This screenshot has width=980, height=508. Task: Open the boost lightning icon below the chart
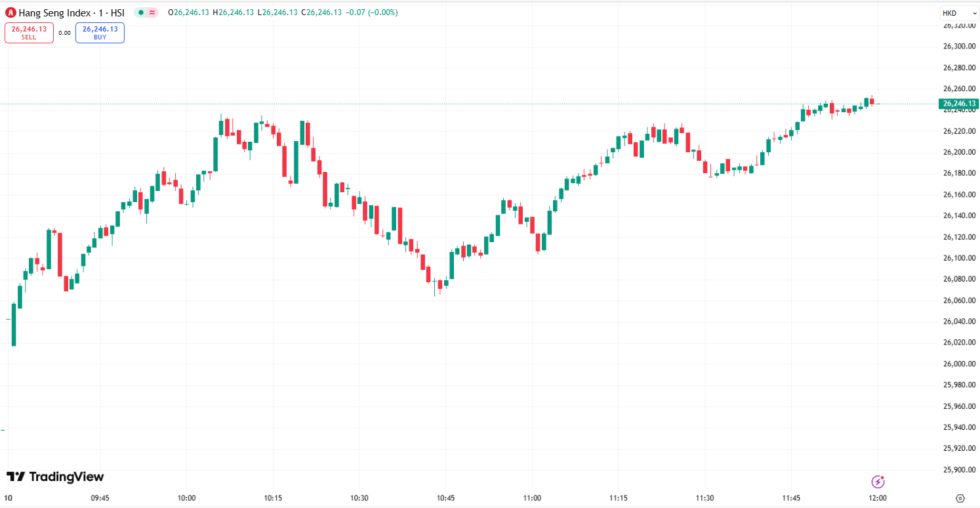pos(878,482)
